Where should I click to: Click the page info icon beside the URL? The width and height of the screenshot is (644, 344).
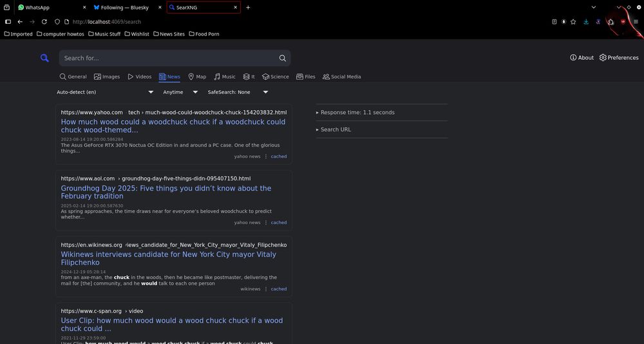66,22
